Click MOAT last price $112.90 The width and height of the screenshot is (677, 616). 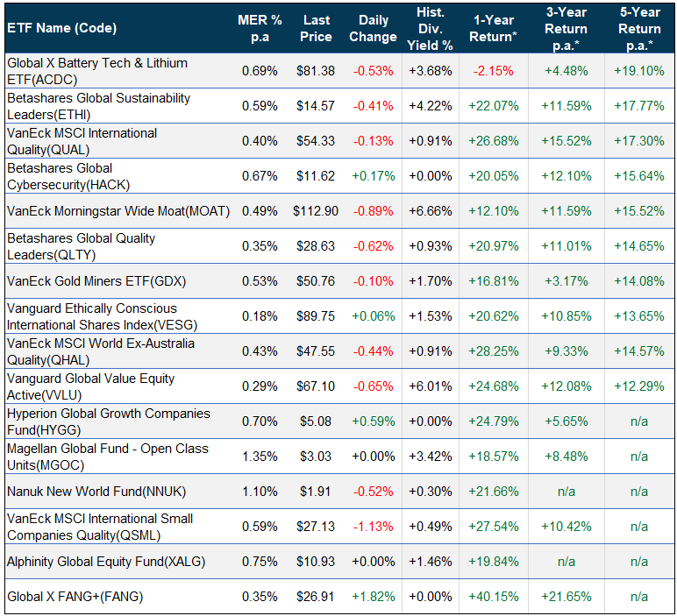(x=316, y=211)
